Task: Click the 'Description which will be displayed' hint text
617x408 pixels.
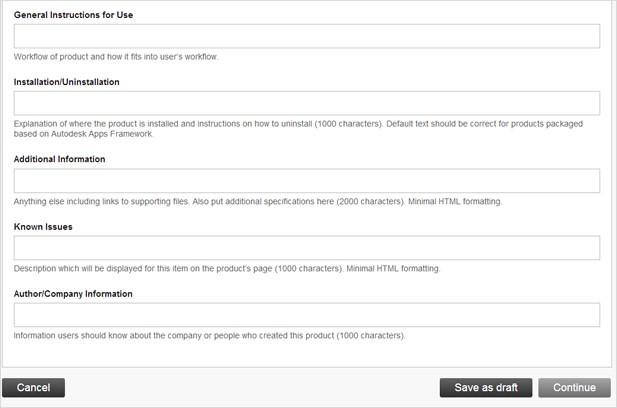Action: click(x=227, y=268)
